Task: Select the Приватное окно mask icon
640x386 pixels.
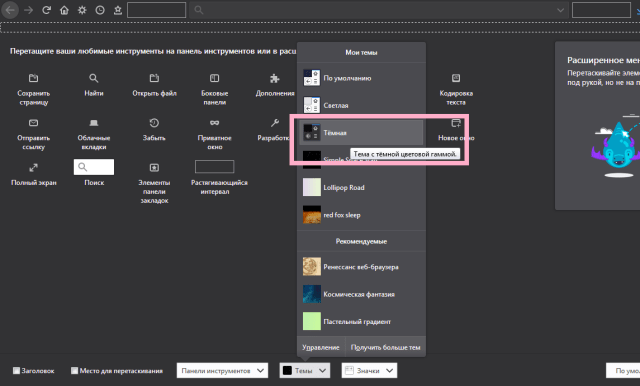Action: click(x=214, y=122)
